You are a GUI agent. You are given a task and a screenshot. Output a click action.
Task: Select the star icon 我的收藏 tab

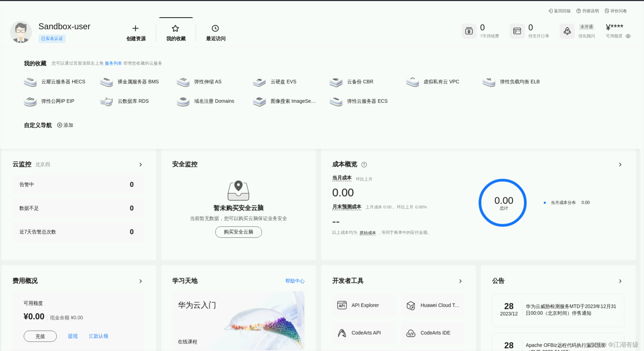176,28
